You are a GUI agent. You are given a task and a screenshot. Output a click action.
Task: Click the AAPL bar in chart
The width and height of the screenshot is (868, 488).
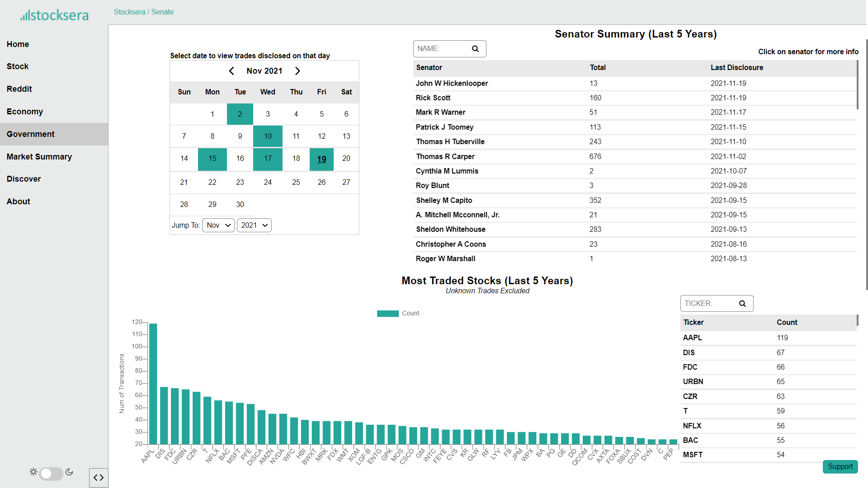tap(153, 384)
